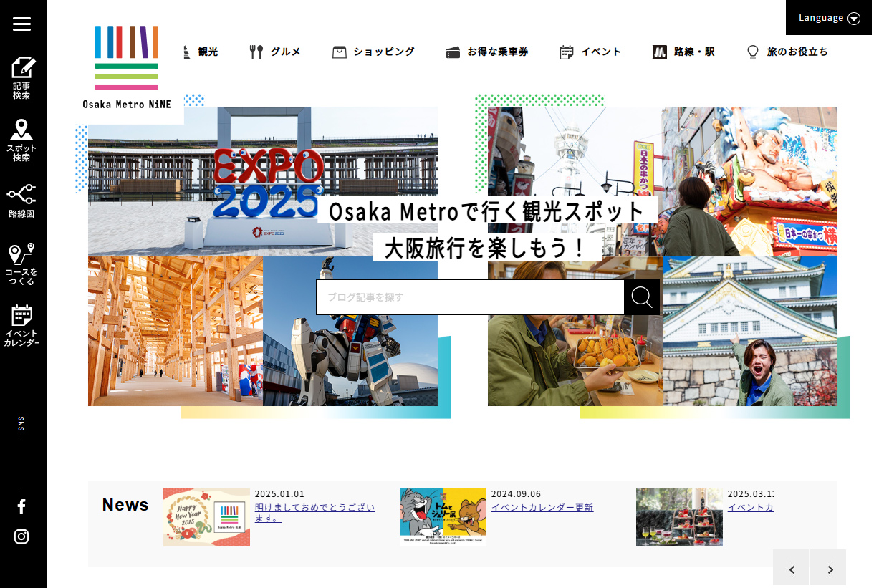Click the 2025.01.01 news date
874x588 pixels.
click(280, 494)
